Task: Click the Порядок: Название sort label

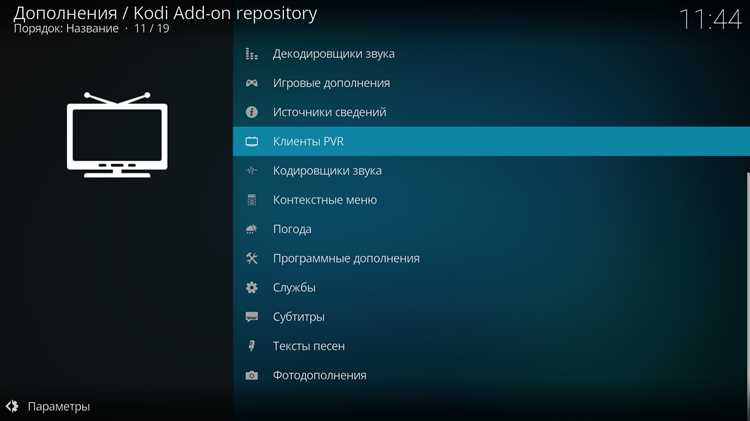Action: coord(66,28)
